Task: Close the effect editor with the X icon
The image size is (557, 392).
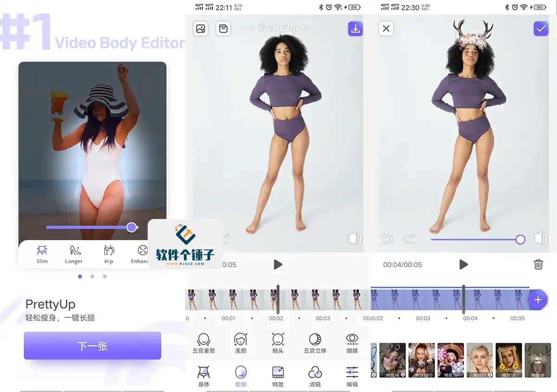Action: point(386,29)
